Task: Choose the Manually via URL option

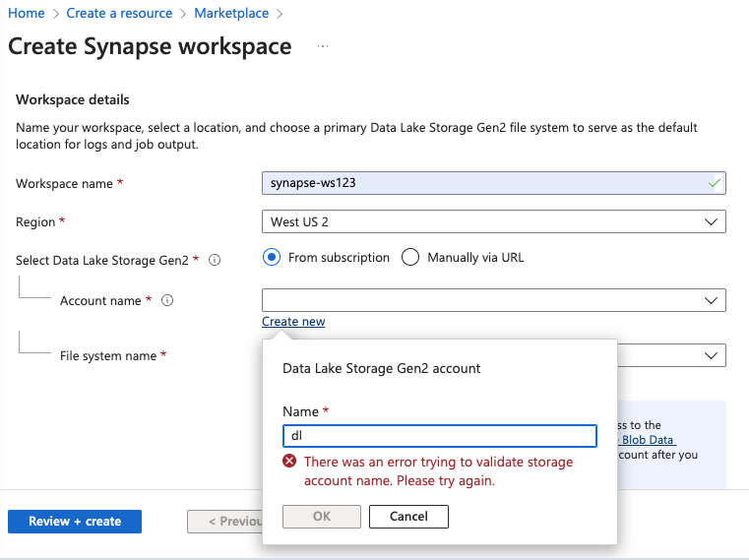Action: pyautogui.click(x=410, y=257)
